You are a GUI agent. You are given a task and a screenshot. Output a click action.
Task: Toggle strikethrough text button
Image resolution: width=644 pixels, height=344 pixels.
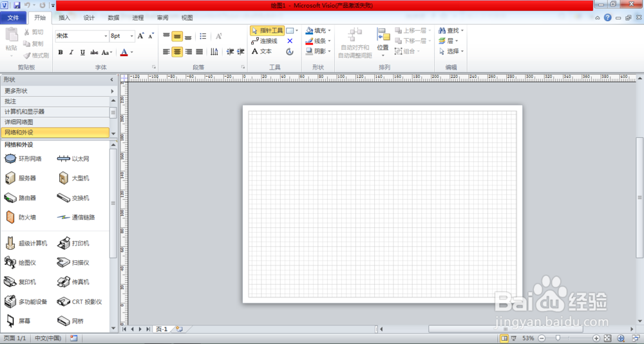[x=94, y=52]
